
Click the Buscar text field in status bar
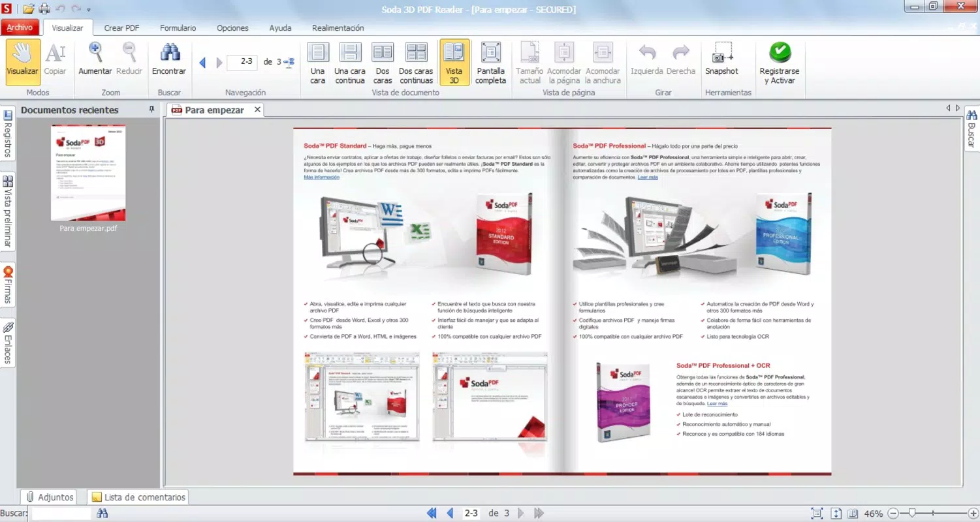61,514
